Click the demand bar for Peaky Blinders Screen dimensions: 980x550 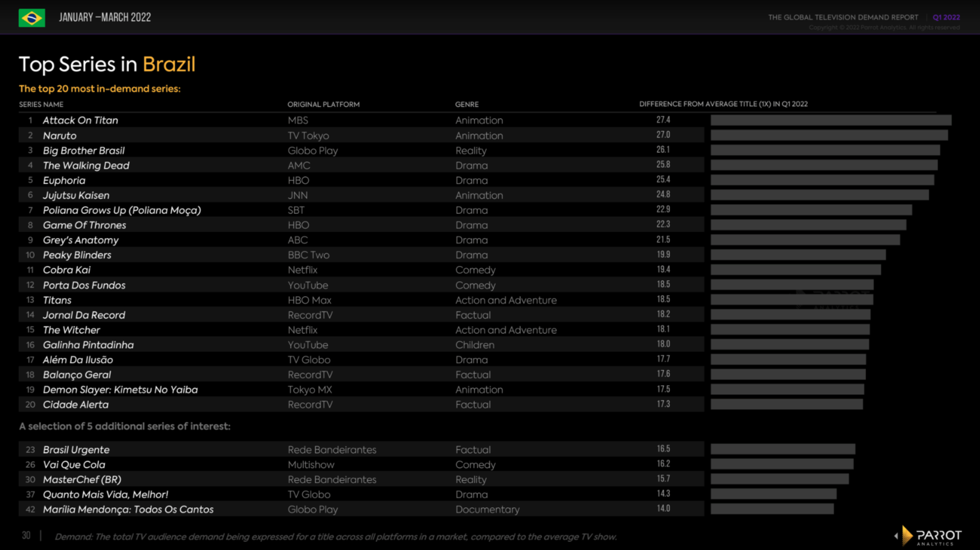[798, 254]
